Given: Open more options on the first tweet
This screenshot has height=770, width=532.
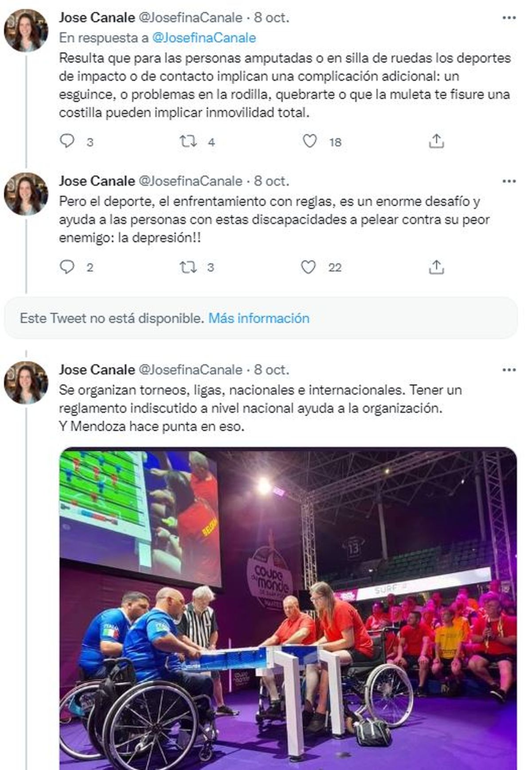Looking at the screenshot, I should coord(509,18).
